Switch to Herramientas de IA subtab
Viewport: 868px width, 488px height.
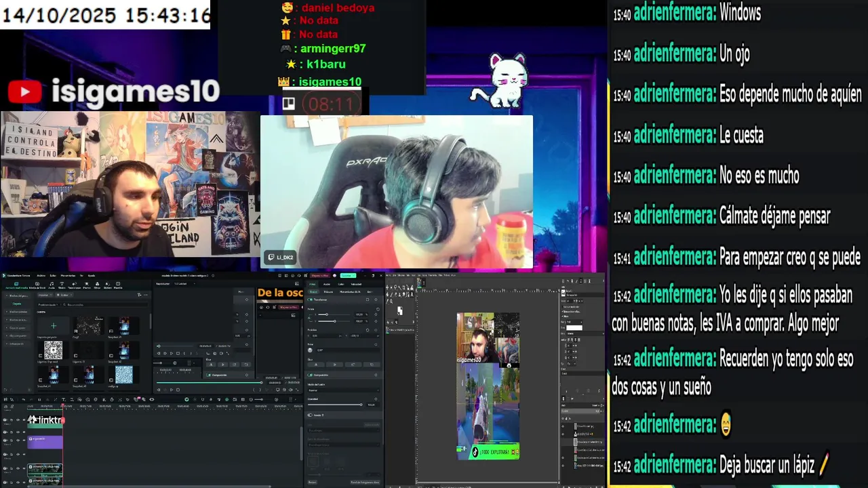coord(350,291)
